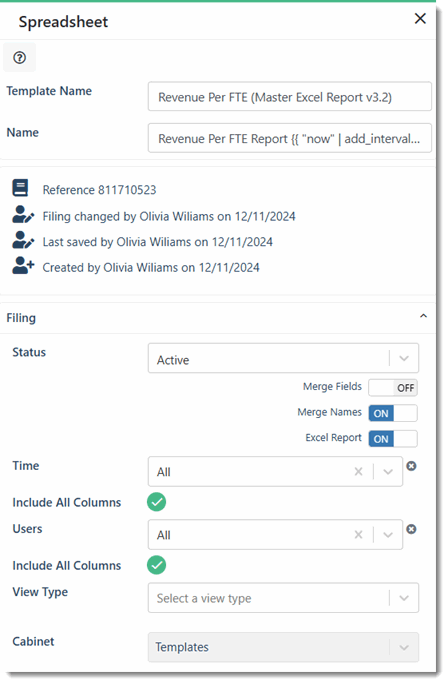Open the View Type dropdown

[283, 598]
